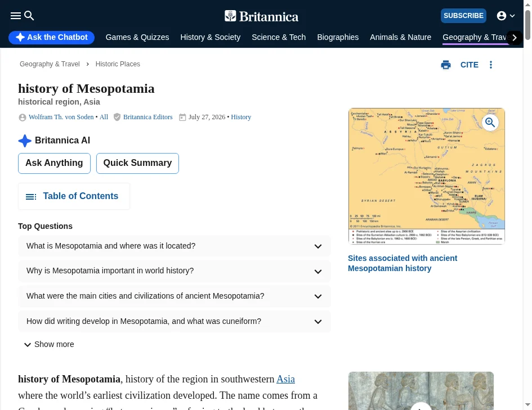Open the stone relief video thumbnail
The image size is (532, 410).
pyautogui.click(x=421, y=391)
